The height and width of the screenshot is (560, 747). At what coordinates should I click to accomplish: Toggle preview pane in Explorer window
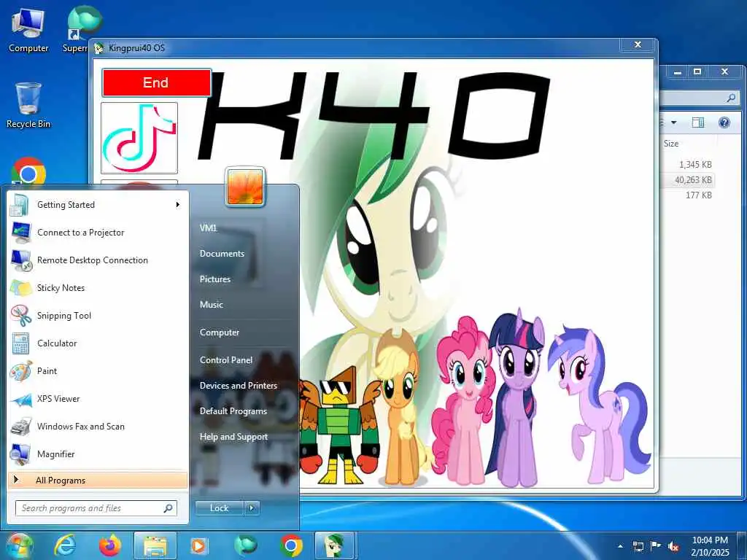[x=698, y=122]
